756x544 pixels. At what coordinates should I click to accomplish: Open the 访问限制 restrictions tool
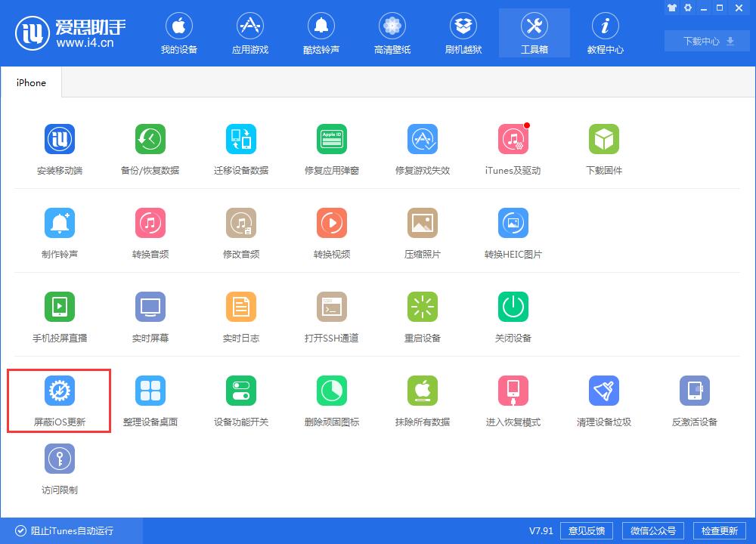click(60, 467)
